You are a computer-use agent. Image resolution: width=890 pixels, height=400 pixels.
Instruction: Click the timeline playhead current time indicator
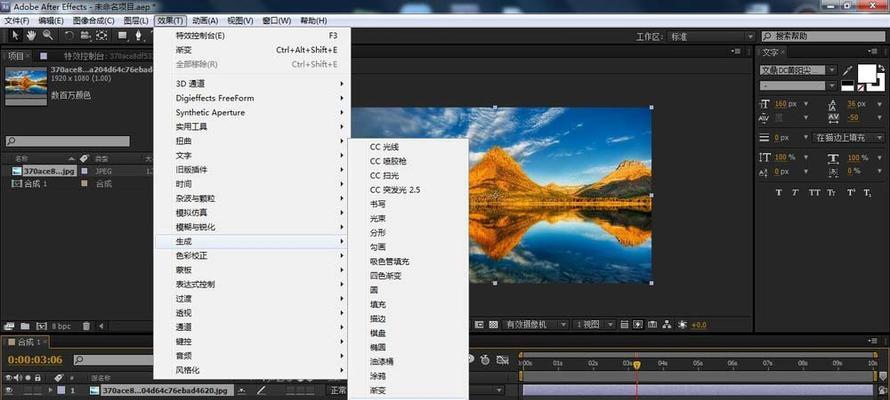pos(637,365)
